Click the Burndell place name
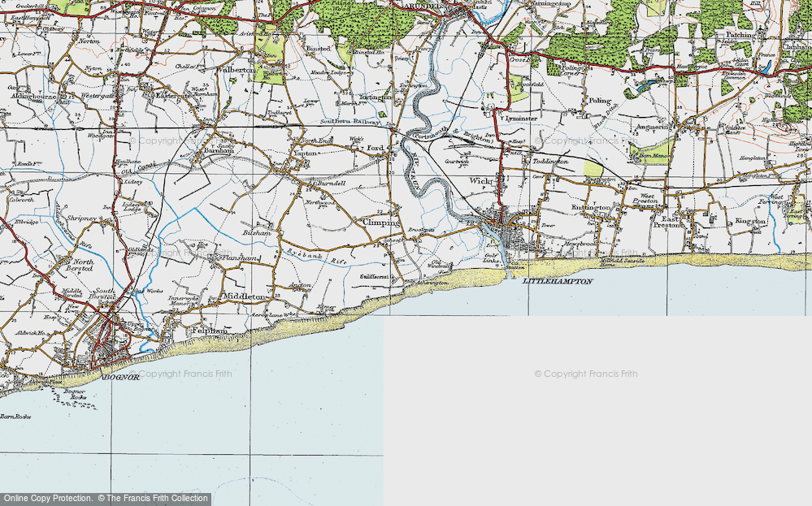Viewport: 812px width, 506px height. [x=331, y=184]
